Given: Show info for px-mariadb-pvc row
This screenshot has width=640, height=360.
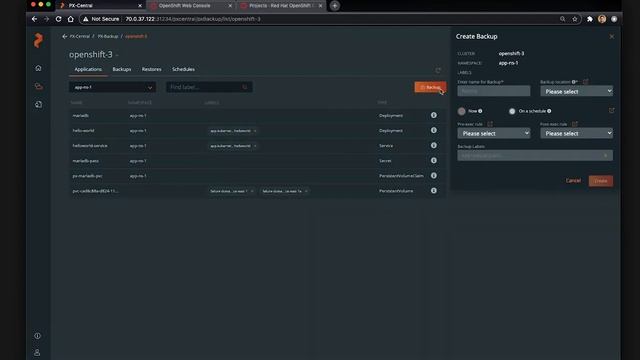Looking at the screenshot, I should (x=433, y=176).
